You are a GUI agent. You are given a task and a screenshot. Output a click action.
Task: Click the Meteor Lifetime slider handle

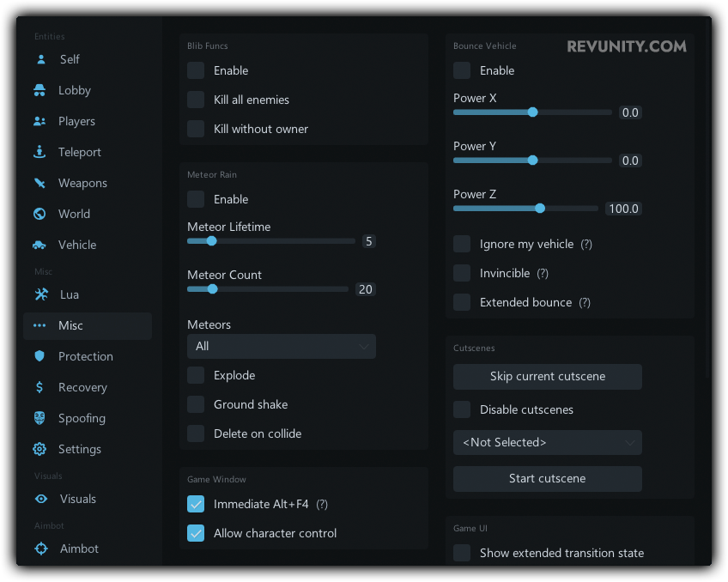coord(211,241)
